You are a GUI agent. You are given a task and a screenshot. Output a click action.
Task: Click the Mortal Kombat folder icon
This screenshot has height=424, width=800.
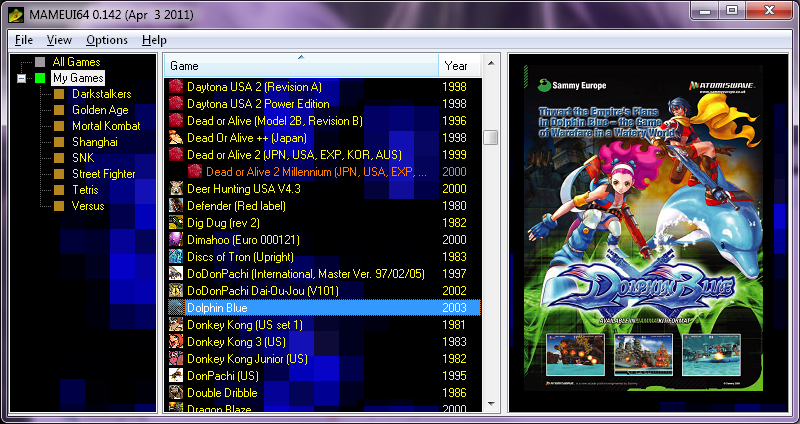pos(59,126)
